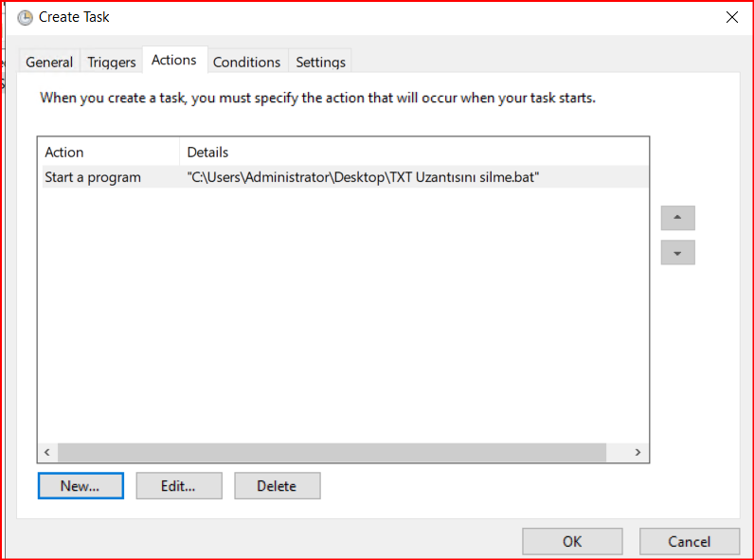Viewport: 754px width, 560px height.
Task: Close the Create Task dialog
Action: point(731,17)
